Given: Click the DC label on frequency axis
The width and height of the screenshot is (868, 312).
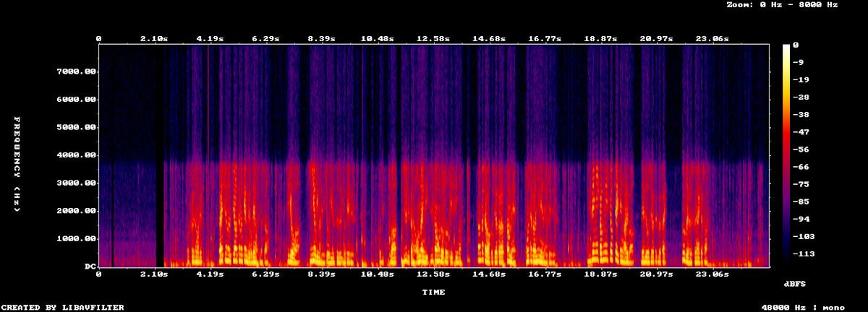Looking at the screenshot, I should (90, 266).
